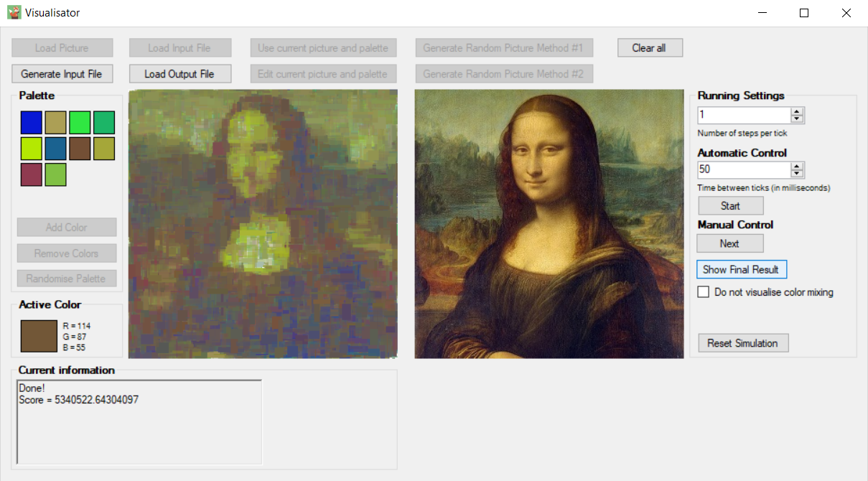Click the Score = 5340522.64304097 text

[x=79, y=400]
